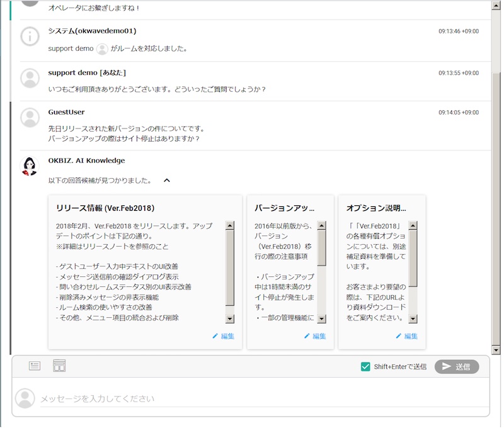Click the small avatar inside the system message
Viewport: 504px width, 428px height.
pos(102,48)
